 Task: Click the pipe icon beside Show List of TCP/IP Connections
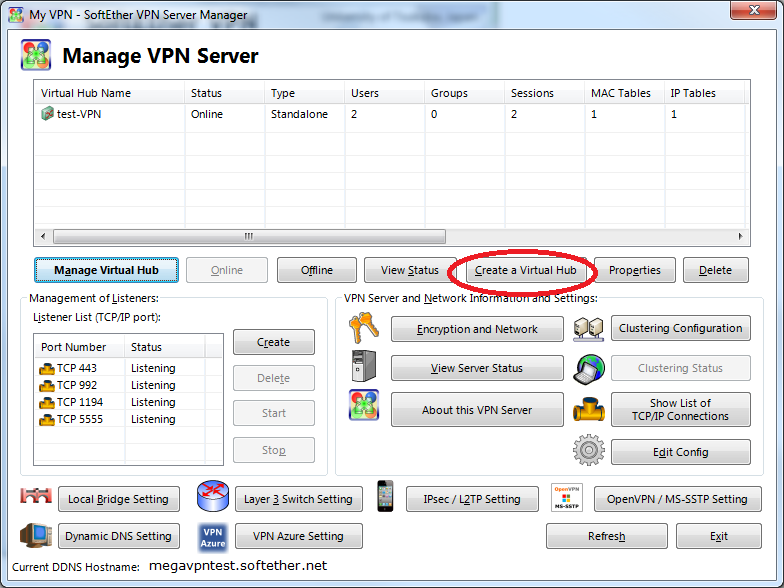click(588, 409)
